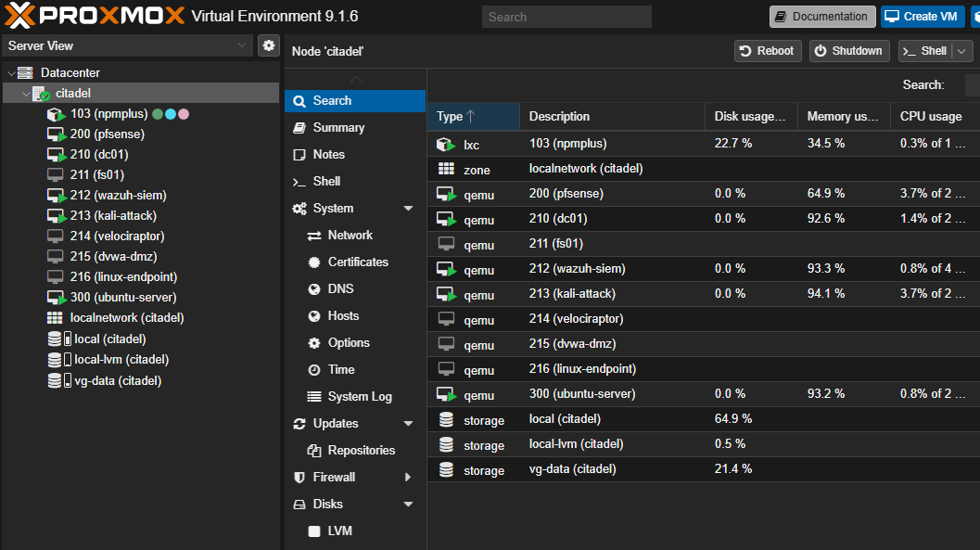Click the Proxmox logo in the header
Viewport: 980px width, 550px height.
tap(88, 16)
